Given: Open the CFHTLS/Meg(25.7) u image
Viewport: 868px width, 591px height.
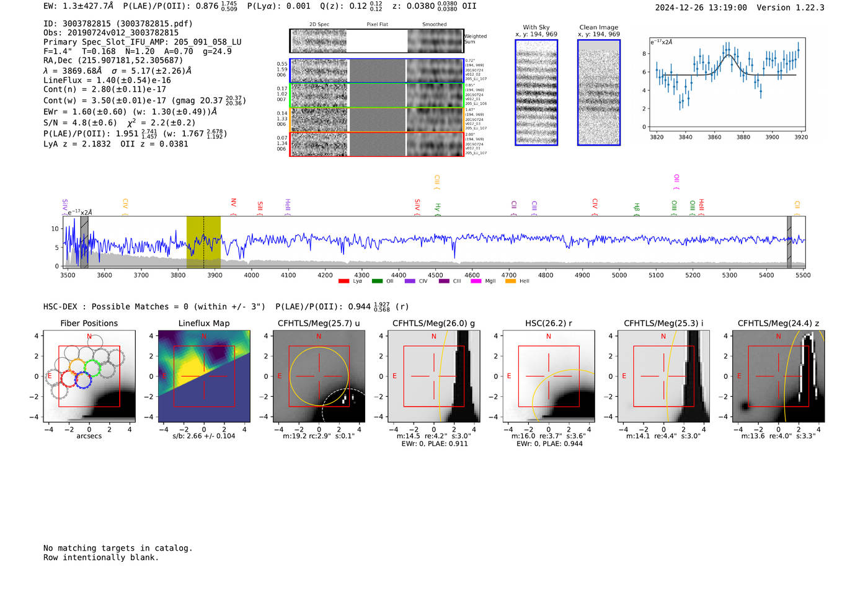Looking at the screenshot, I should tap(319, 376).
